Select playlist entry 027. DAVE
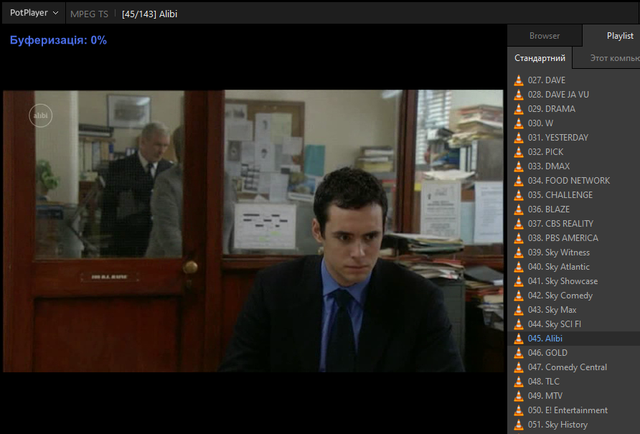This screenshot has height=434, width=640. pyautogui.click(x=574, y=80)
